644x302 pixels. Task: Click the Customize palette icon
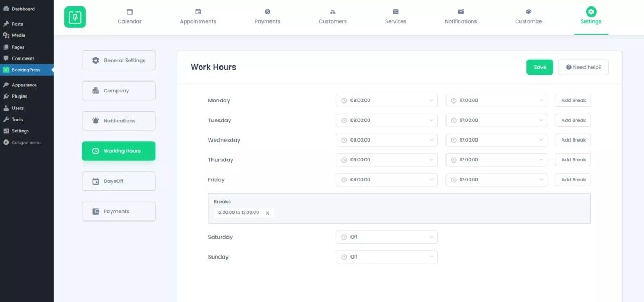(529, 12)
